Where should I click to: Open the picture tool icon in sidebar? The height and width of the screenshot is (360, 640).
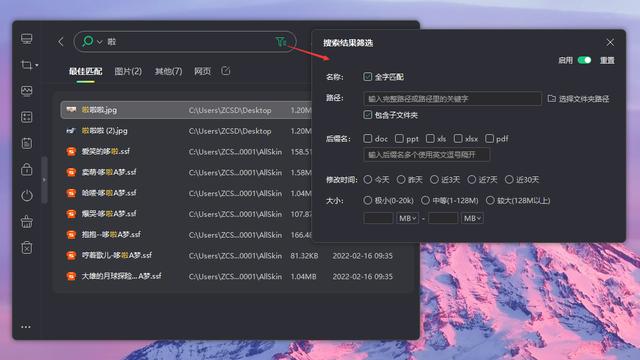click(27, 91)
